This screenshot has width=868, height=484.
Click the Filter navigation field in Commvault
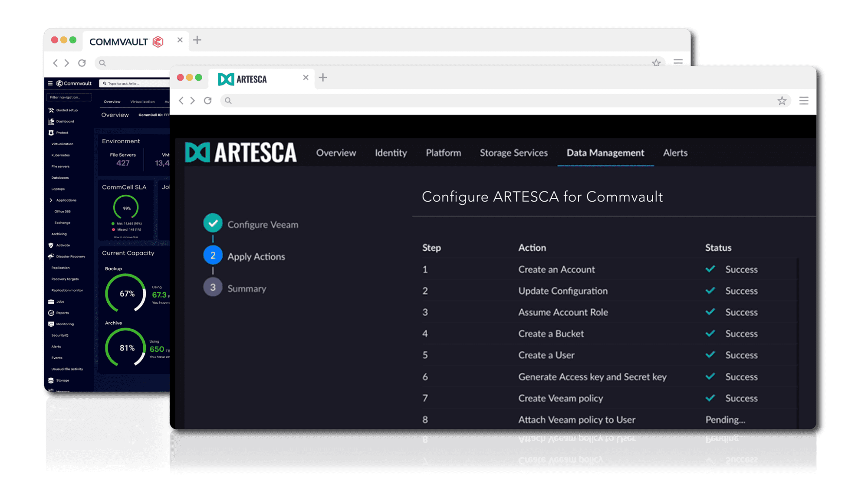tap(69, 97)
